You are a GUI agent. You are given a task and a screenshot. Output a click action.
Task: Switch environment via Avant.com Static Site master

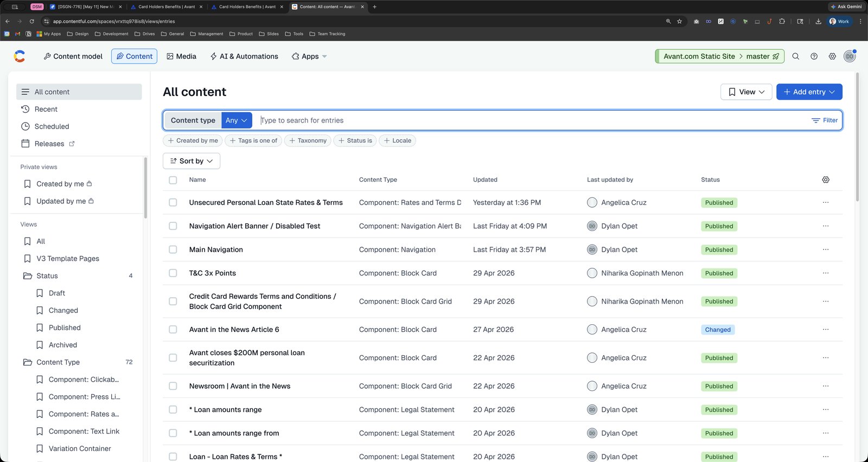pos(720,56)
